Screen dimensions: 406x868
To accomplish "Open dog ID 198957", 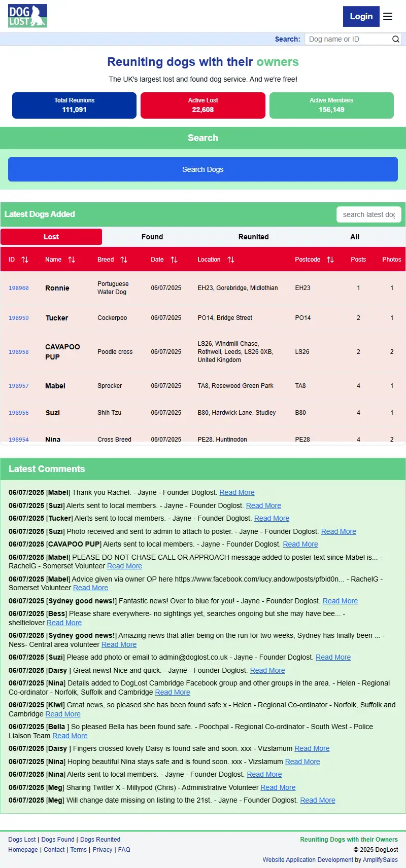I will point(19,386).
